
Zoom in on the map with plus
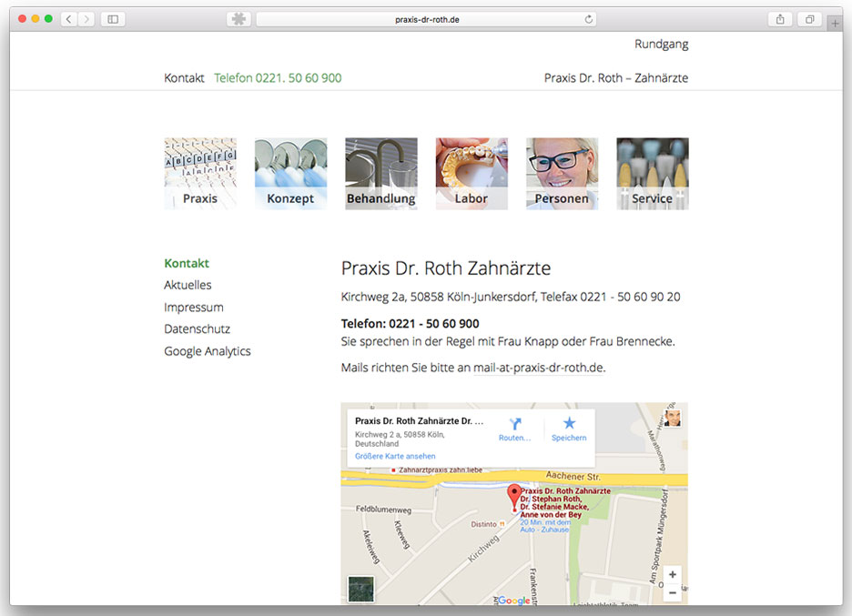(672, 575)
